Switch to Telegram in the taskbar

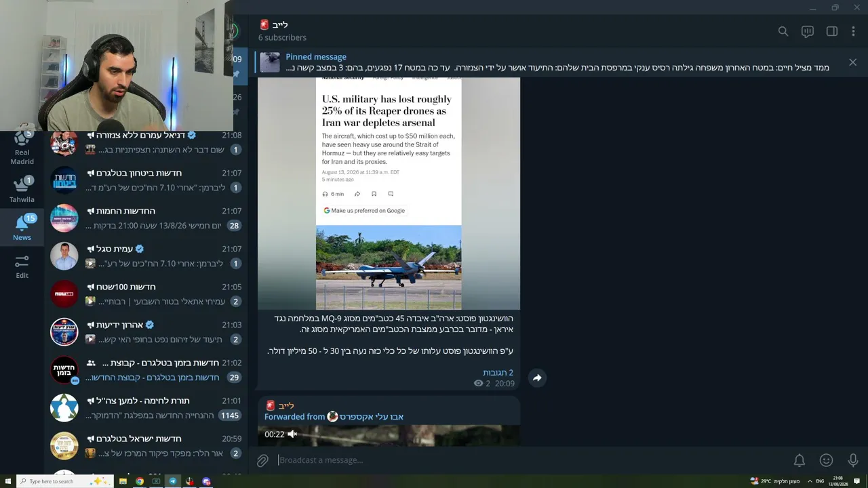[173, 481]
